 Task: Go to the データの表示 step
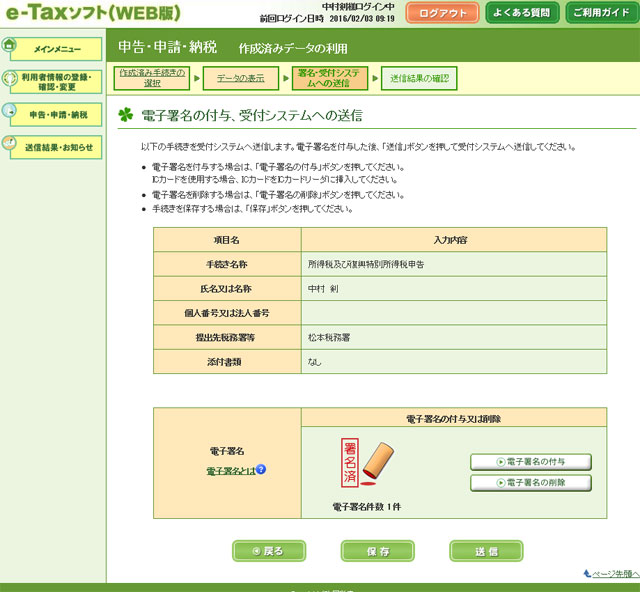pos(240,77)
